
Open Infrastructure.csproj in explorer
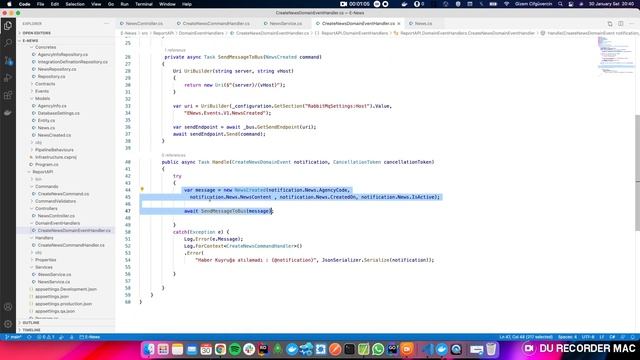click(x=56, y=157)
